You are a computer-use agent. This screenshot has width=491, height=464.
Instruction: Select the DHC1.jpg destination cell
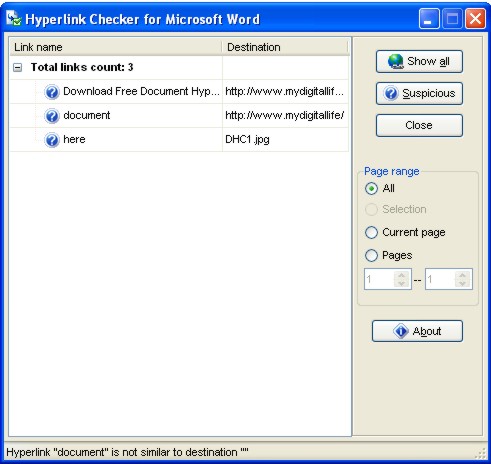coord(285,139)
